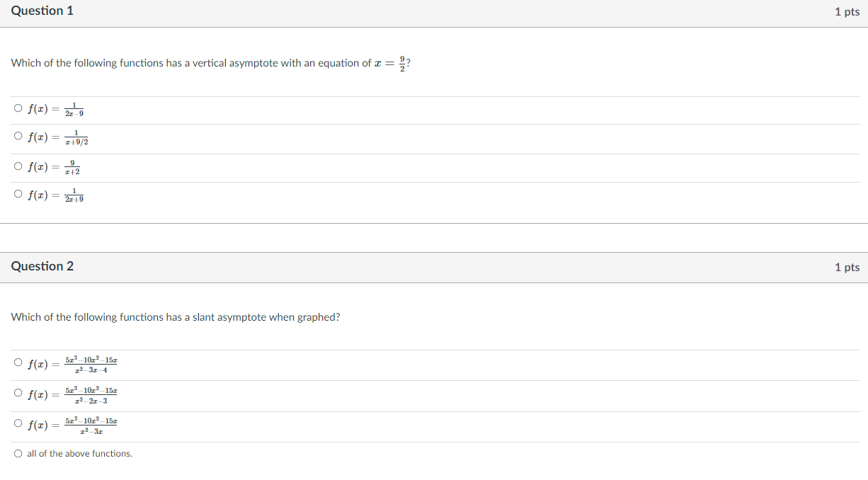The height and width of the screenshot is (480, 868).
Task: Choose the 9/(x+2) radio button
Action: 18,166
